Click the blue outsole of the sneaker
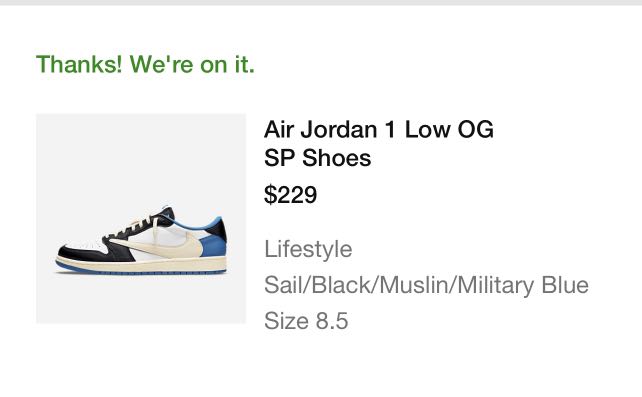 [140, 271]
